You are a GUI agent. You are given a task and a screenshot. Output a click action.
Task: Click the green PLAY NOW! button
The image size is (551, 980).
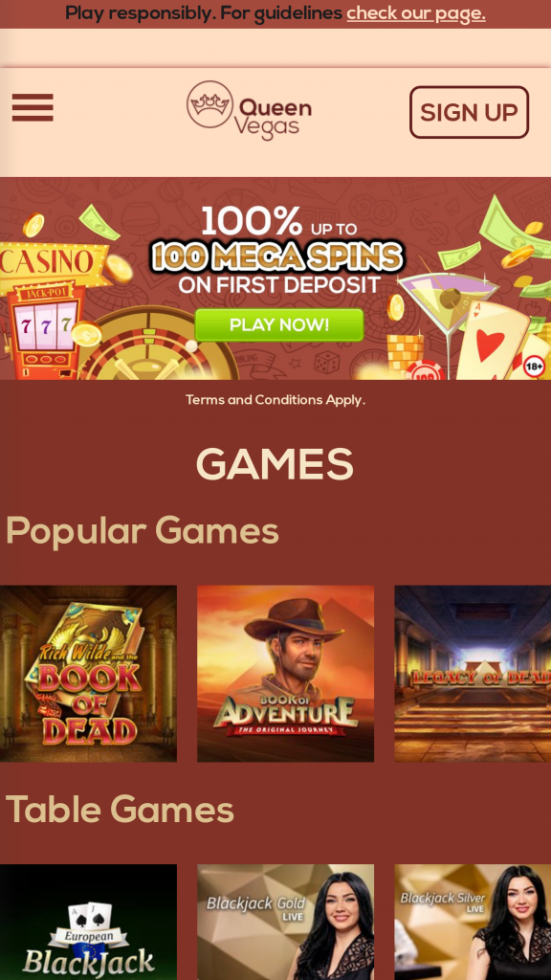coord(279,325)
